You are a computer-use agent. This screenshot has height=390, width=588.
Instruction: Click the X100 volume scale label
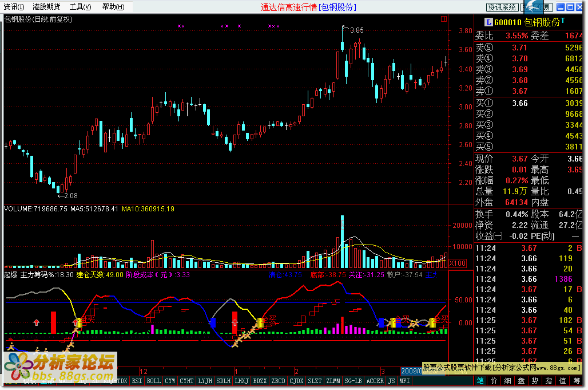pyautogui.click(x=458, y=263)
